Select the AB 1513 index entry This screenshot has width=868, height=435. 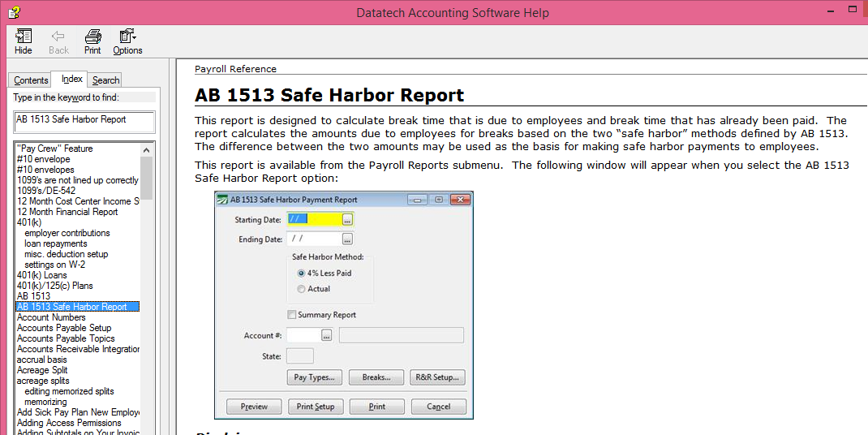(33, 296)
